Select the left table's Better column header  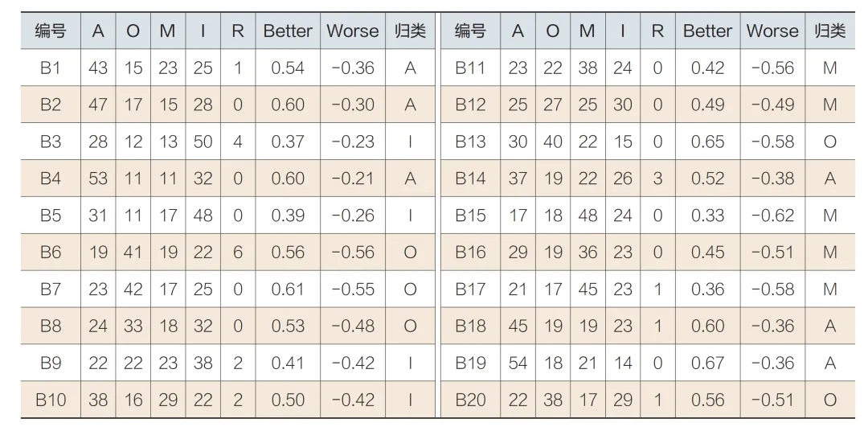287,31
